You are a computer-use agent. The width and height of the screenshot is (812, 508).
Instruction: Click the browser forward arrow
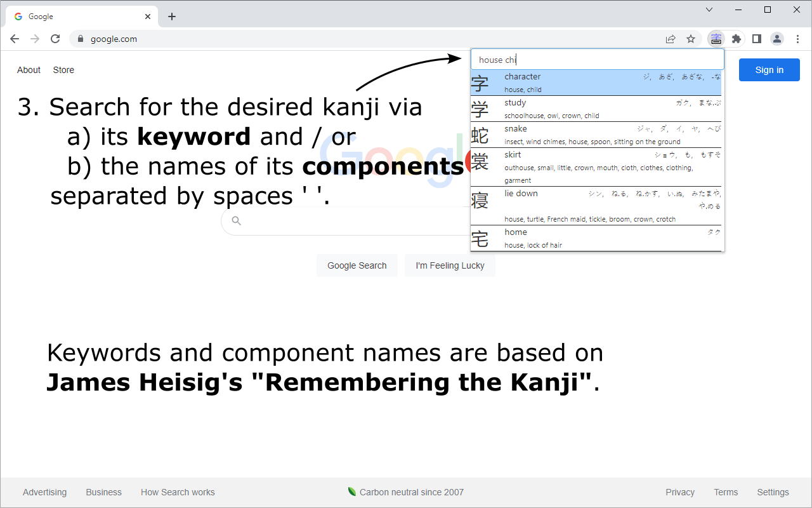point(35,39)
